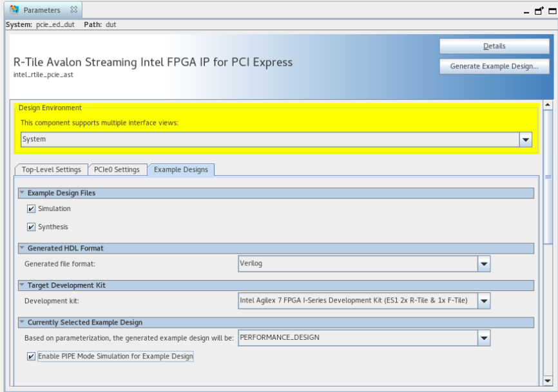The image size is (558, 392).
Task: Click the PERFORMANCE_DESIGN dropdown arrow
Action: point(484,338)
